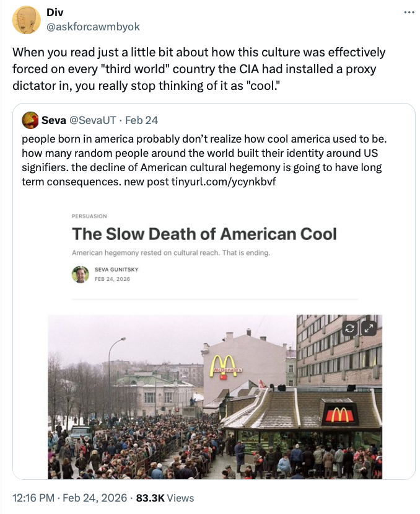This screenshot has height=514, width=420.
Task: Click Seva Gunitsky's author photo in article
Action: pyautogui.click(x=80, y=275)
